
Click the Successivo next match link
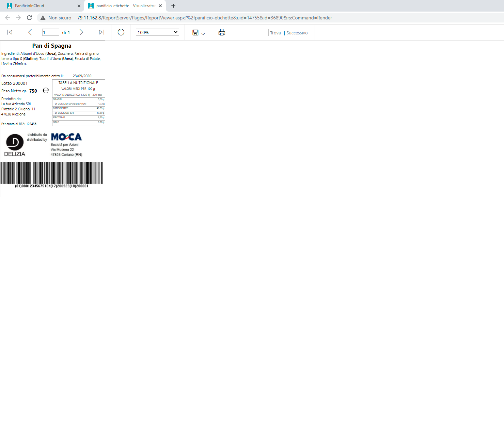[x=297, y=33]
